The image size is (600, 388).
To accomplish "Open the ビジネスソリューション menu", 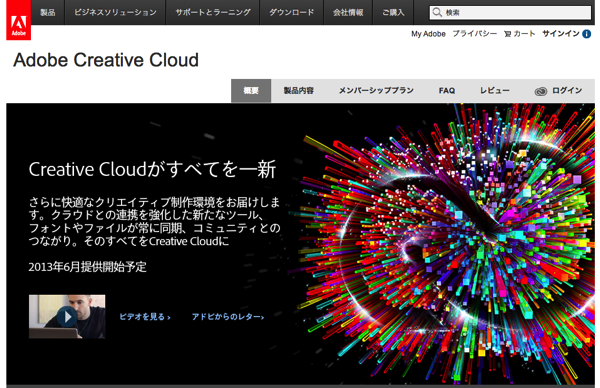I will [115, 12].
